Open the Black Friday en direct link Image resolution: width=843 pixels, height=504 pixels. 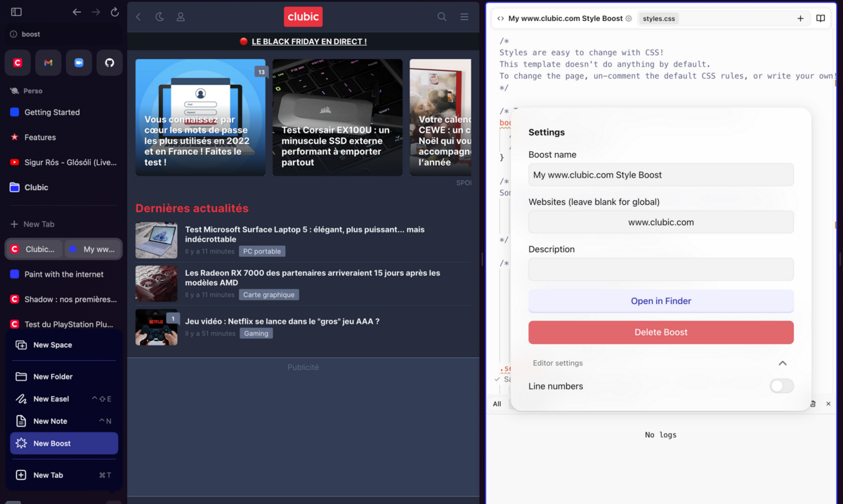(309, 41)
